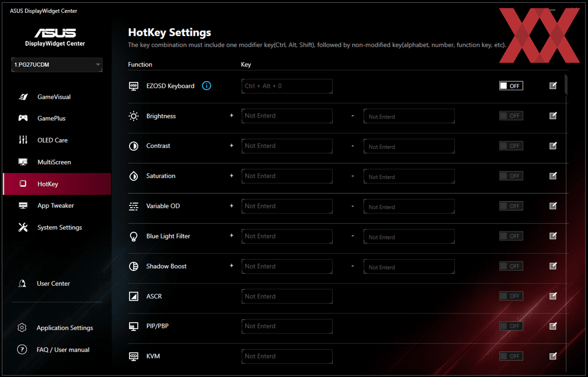This screenshot has width=588, height=377.
Task: Toggle the KVM hotkey switch
Action: (511, 356)
